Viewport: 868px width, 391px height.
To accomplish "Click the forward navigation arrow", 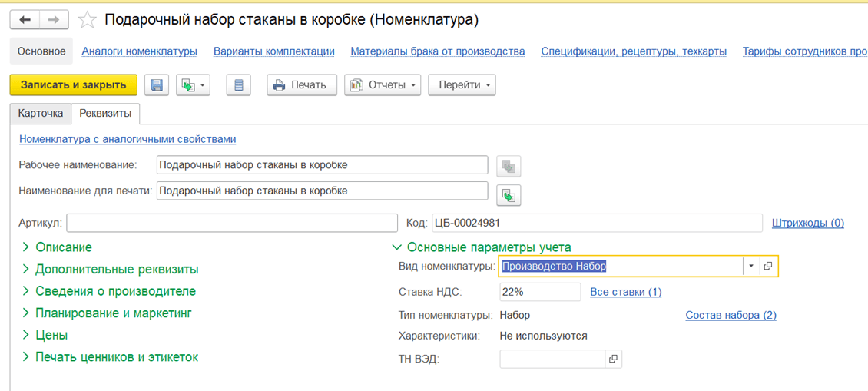I will click(x=53, y=20).
